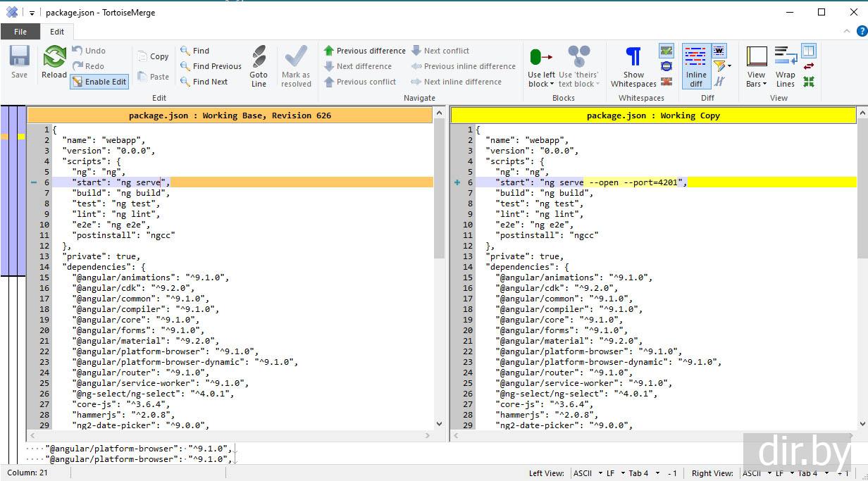Click the yellow Working Copy pane header
Screen dimensions: 868x481
[653, 115]
